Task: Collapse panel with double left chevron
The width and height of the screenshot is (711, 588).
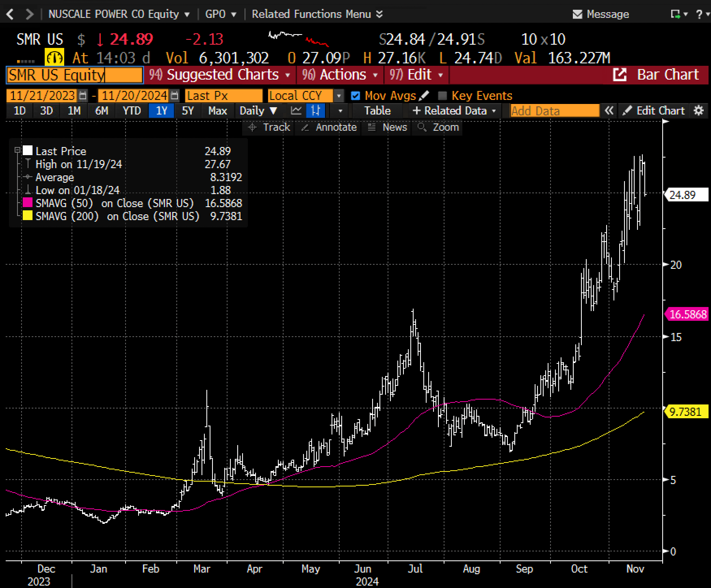Action: [609, 111]
